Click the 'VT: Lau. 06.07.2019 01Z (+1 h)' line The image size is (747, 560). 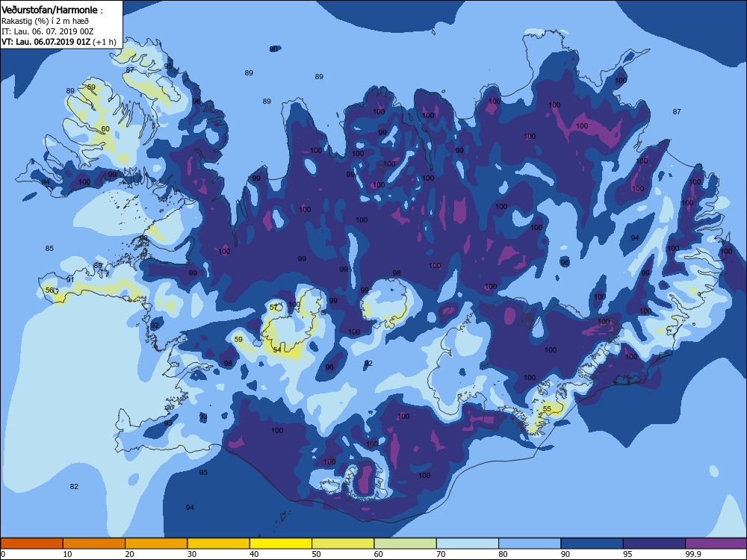tap(58, 41)
